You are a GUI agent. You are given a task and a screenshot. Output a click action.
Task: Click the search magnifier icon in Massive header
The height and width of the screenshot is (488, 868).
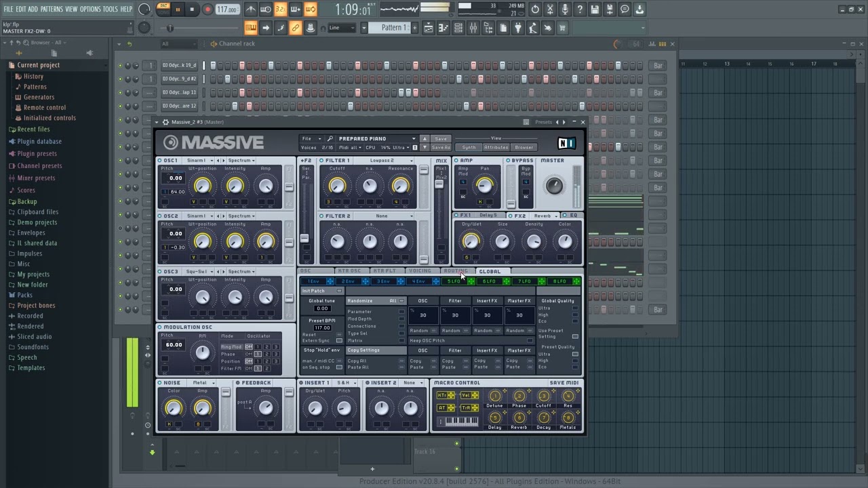330,138
